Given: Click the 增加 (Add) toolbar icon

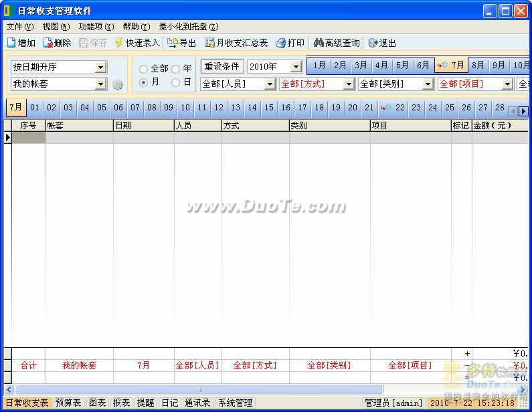Looking at the screenshot, I should coord(21,43).
